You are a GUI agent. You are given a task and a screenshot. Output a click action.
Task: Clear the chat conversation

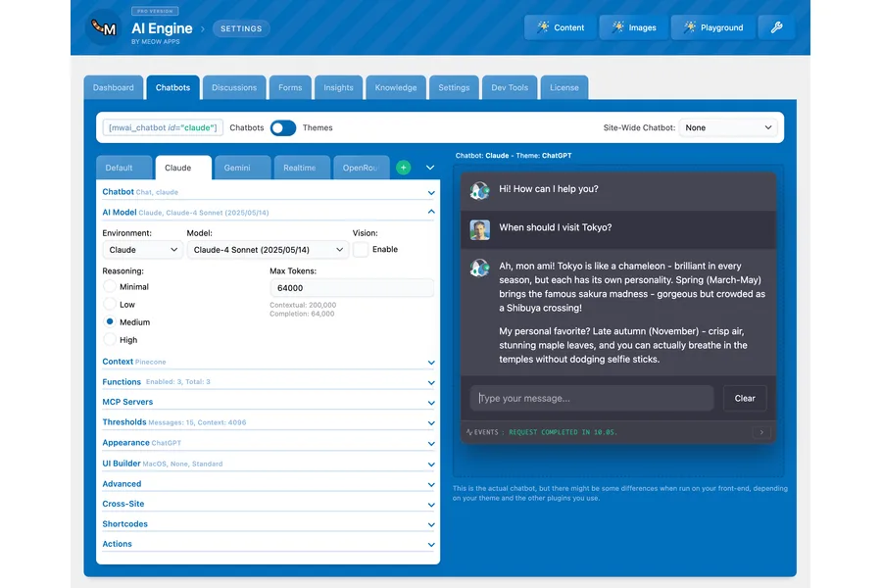(x=745, y=399)
